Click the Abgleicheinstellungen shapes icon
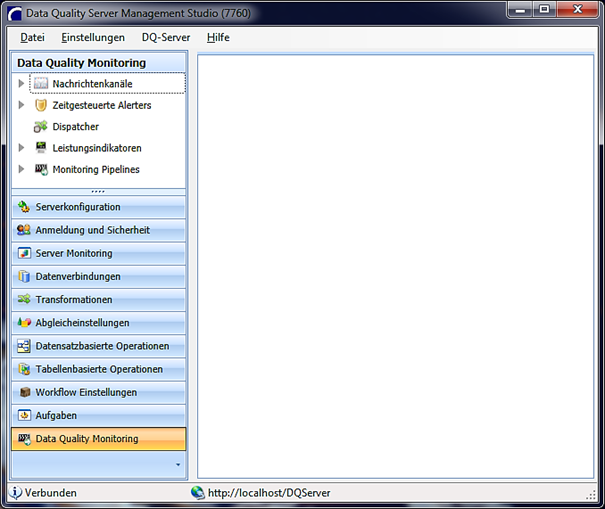Image resolution: width=605 pixels, height=509 pixels. (24, 322)
